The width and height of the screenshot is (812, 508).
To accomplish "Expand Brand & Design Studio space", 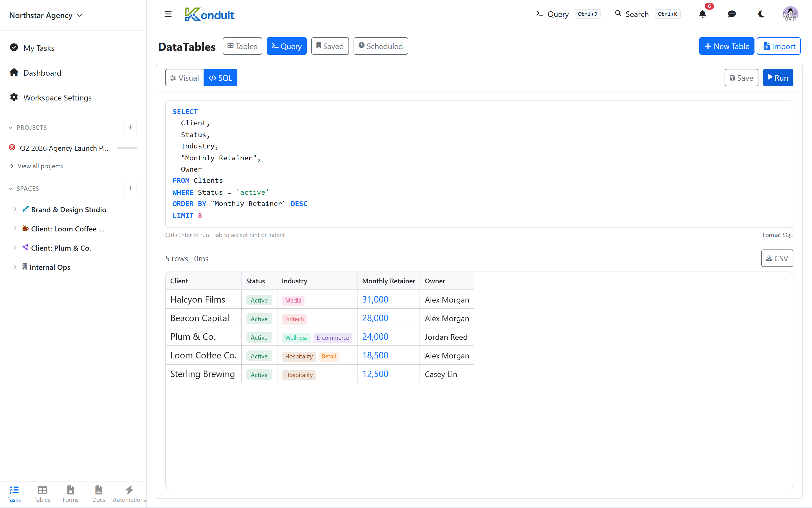I will [15, 209].
